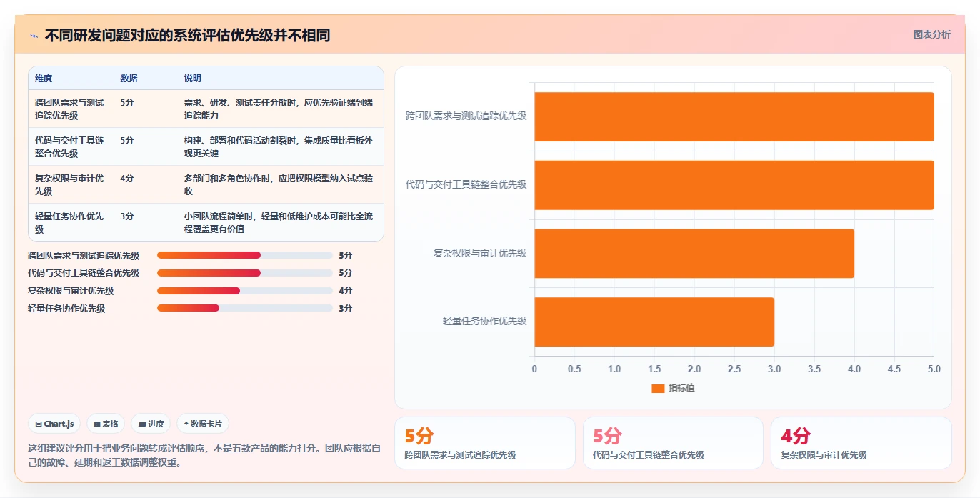This screenshot has width=980, height=498.
Task: Open the first 5分 card for 跨团队需求与测试追踪优先级
Action: pyautogui.click(x=485, y=443)
